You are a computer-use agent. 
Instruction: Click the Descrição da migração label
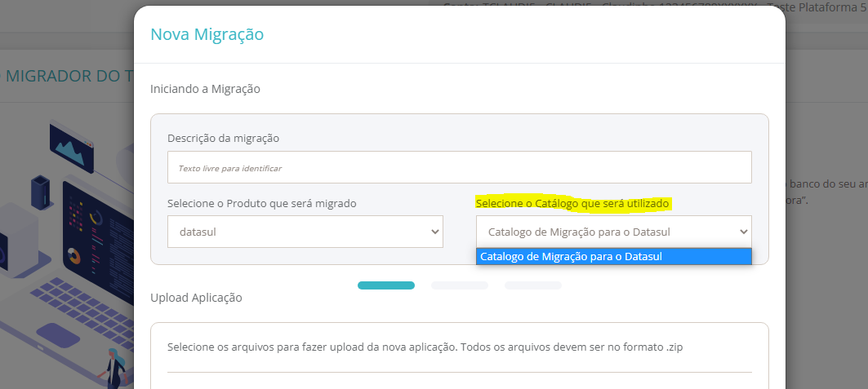coord(223,138)
